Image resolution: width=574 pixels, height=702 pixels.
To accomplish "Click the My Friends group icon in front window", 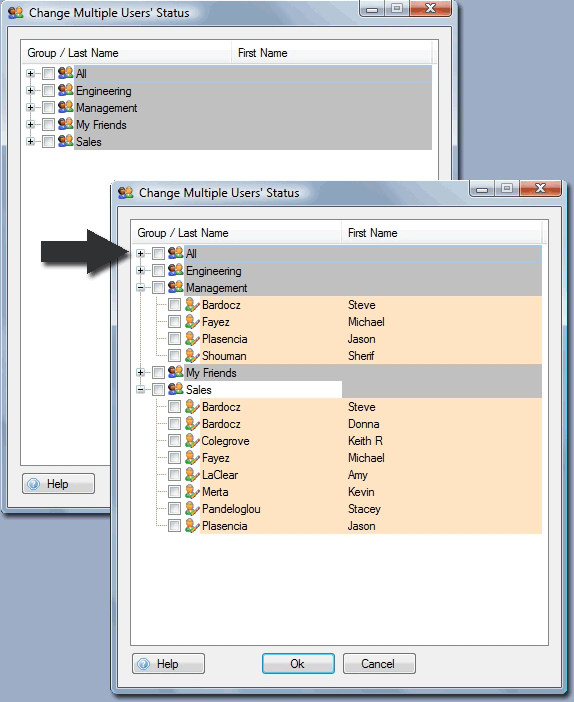I will click(176, 372).
